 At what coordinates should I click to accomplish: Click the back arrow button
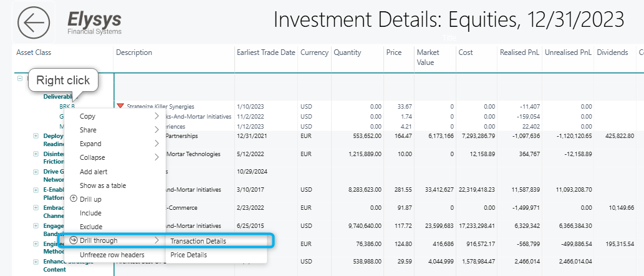34,22
